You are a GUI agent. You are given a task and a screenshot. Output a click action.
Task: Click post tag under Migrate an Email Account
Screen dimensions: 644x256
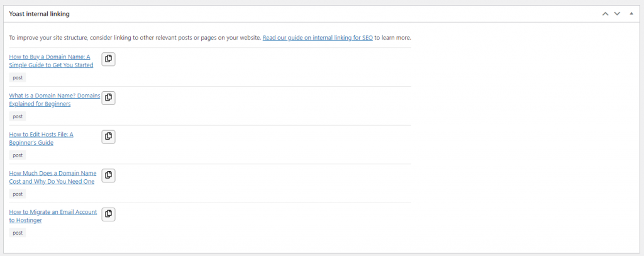point(18,233)
